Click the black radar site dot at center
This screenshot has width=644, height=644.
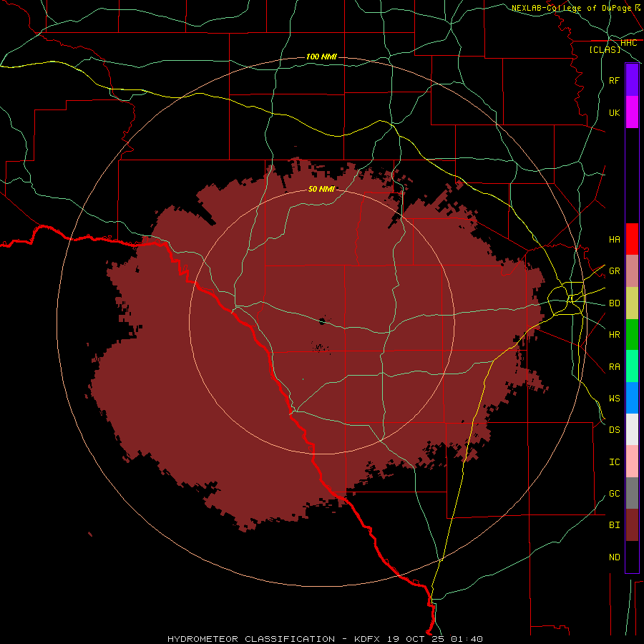click(322, 321)
